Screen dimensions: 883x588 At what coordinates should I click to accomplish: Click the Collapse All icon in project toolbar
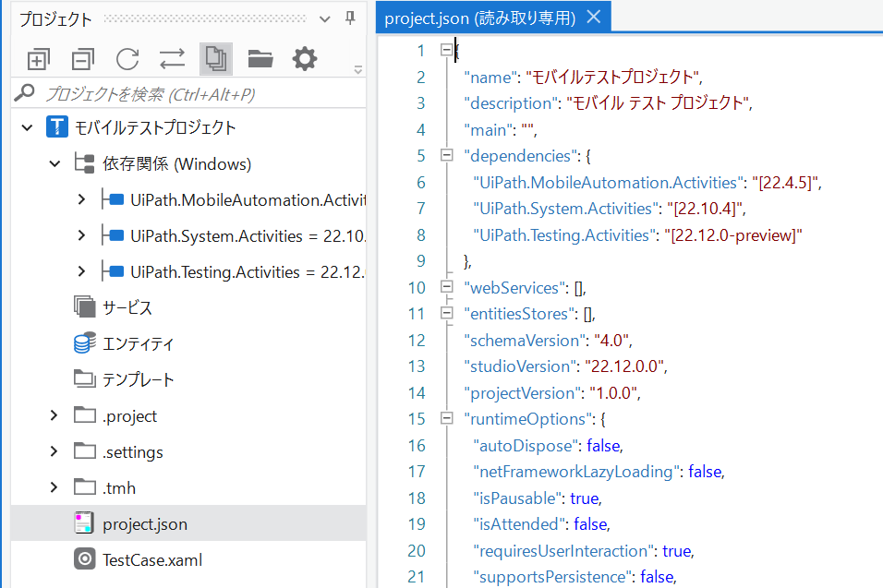(83, 59)
